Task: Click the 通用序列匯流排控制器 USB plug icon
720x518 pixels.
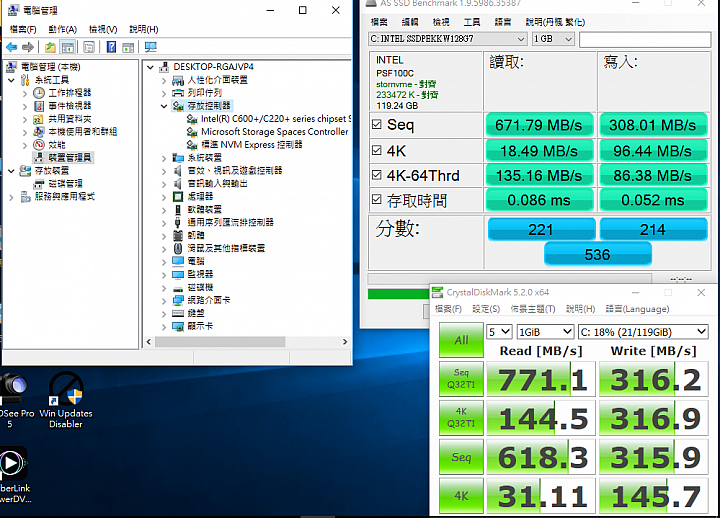Action: tap(178, 223)
